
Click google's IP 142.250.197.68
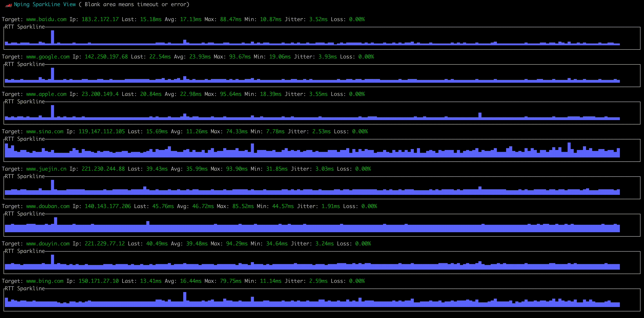(x=106, y=57)
